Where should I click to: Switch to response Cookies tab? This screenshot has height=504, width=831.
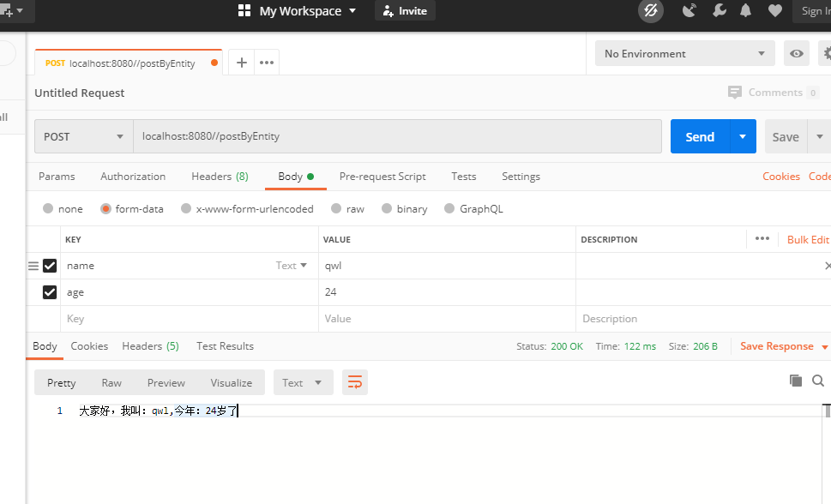89,346
